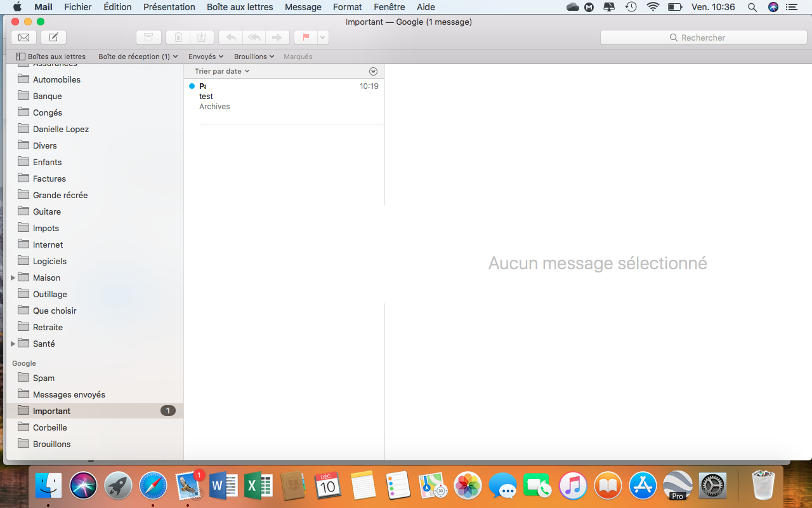Toggle the Boîtes aux lettres sidebar

pos(51,57)
